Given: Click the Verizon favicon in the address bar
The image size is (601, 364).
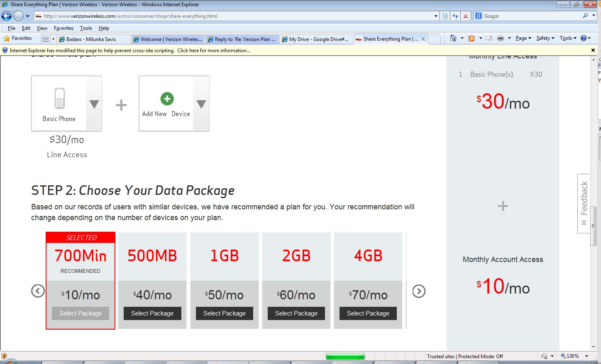Looking at the screenshot, I should click(38, 16).
